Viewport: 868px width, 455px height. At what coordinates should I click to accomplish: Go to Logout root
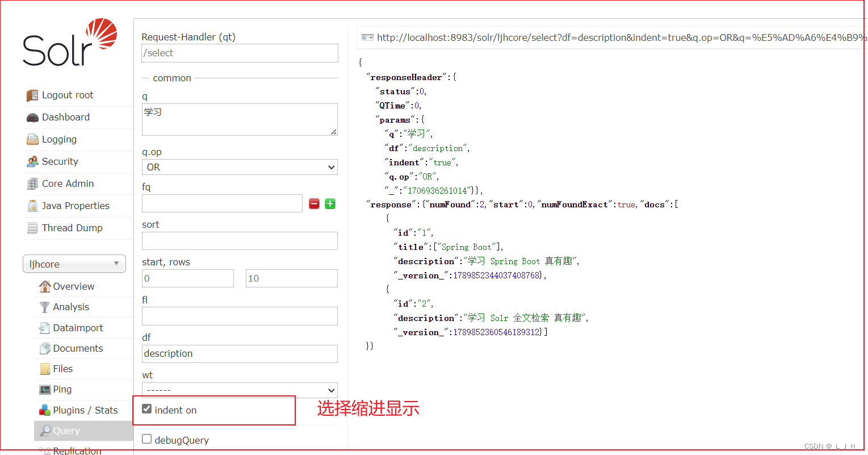pyautogui.click(x=68, y=95)
